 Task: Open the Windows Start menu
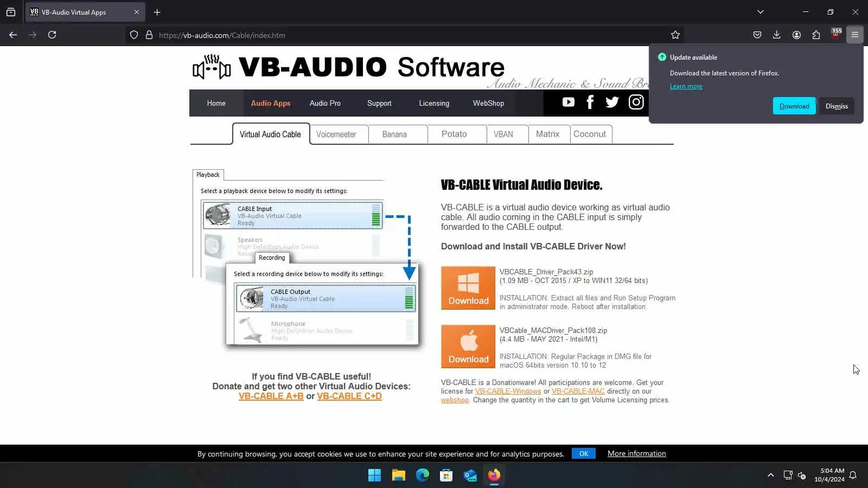point(374,476)
